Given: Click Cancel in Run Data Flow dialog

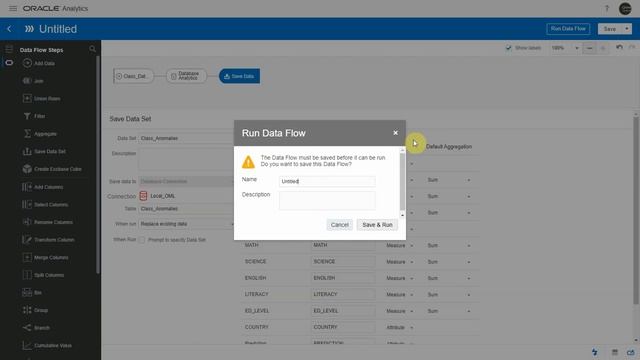Looking at the screenshot, I should click(340, 225).
